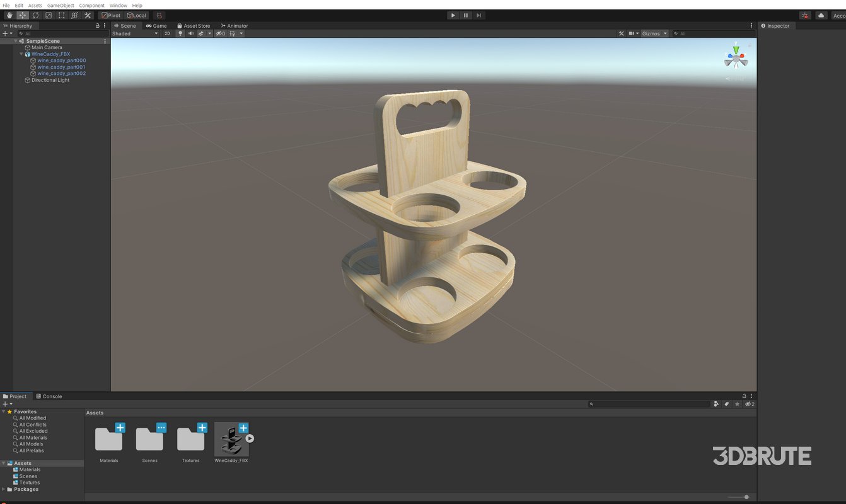Open the scene lighting toggle icon
846x504 pixels.
pyautogui.click(x=180, y=33)
